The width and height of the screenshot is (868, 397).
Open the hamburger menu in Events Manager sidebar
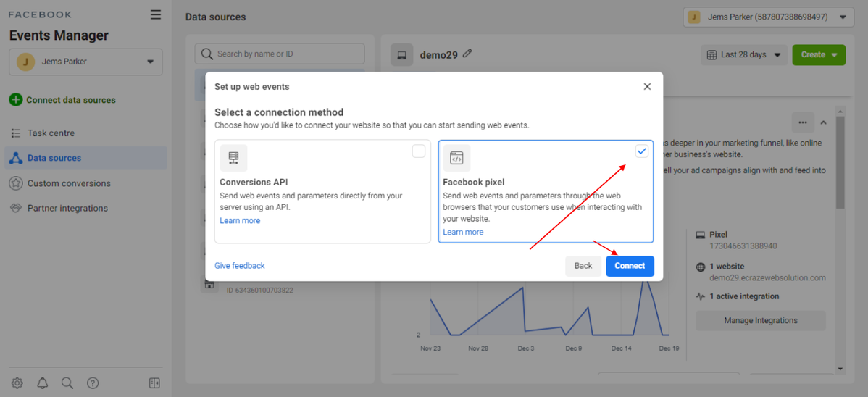[156, 14]
